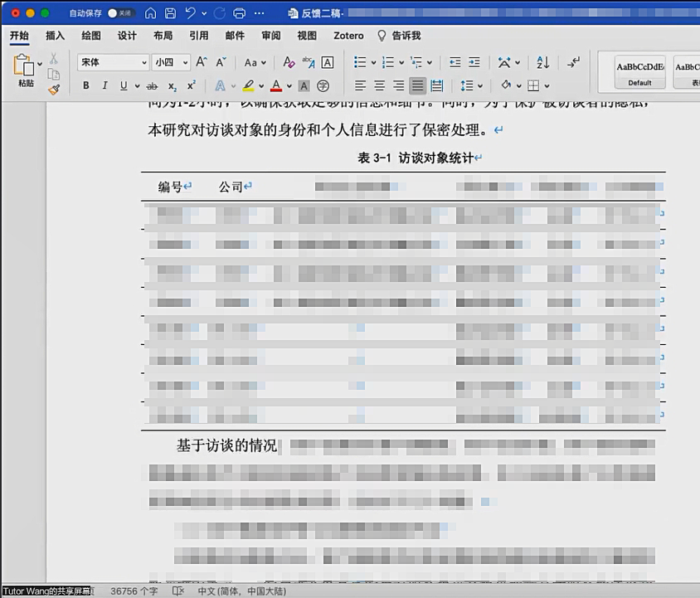The width and height of the screenshot is (700, 598).
Task: Increase paragraph indent
Action: [474, 62]
